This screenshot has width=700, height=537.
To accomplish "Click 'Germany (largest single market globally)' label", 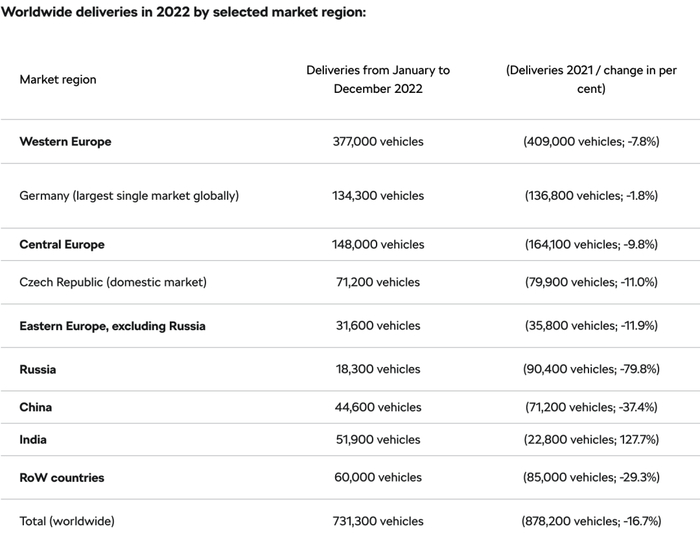I will click(129, 196).
